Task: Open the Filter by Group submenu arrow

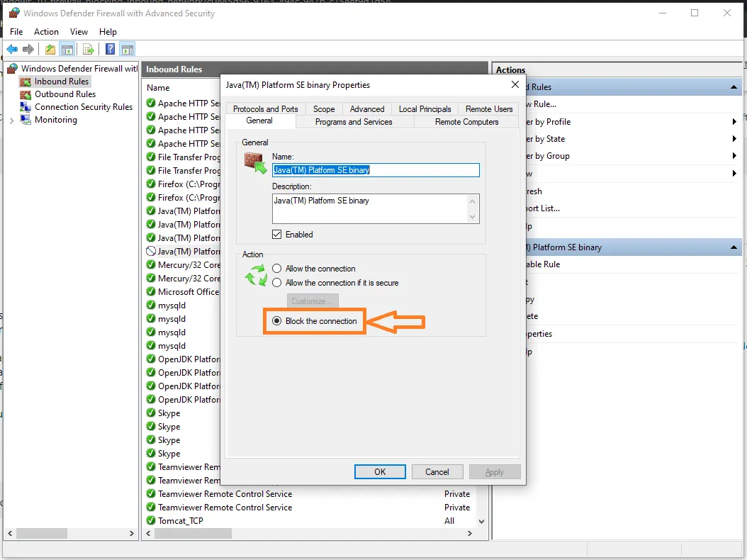Action: pos(734,156)
